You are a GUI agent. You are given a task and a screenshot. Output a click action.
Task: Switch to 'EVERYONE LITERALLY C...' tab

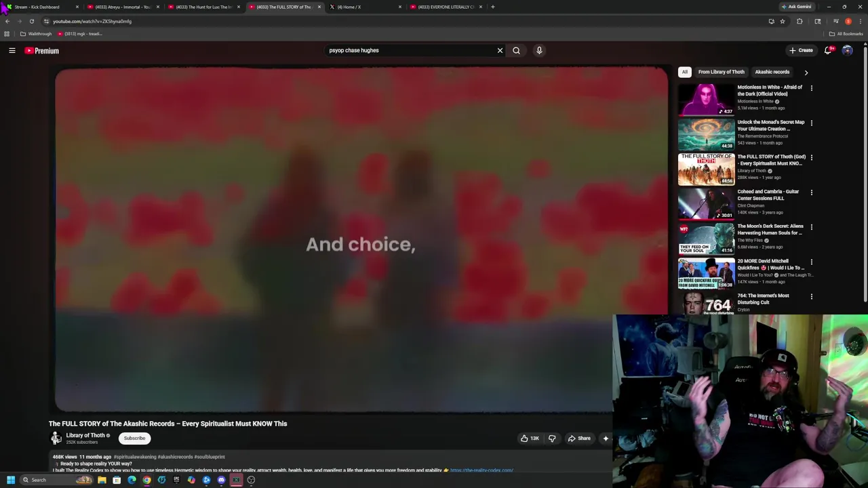[x=446, y=7]
